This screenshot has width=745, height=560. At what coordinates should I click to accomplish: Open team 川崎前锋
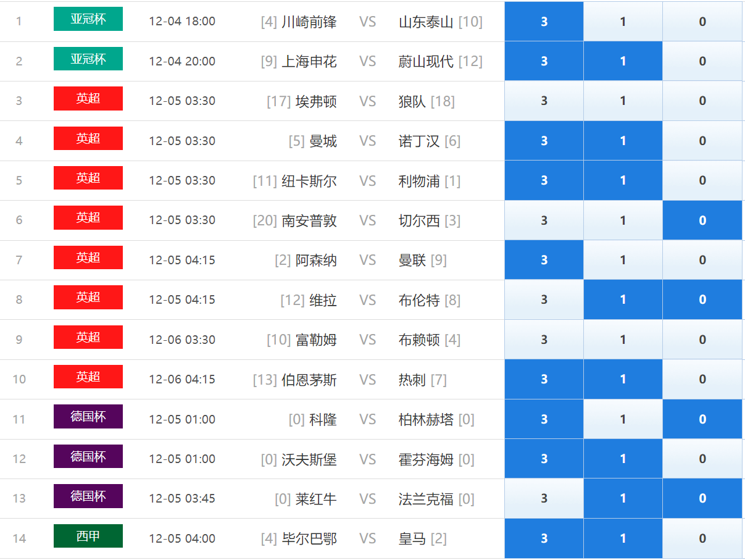click(309, 22)
